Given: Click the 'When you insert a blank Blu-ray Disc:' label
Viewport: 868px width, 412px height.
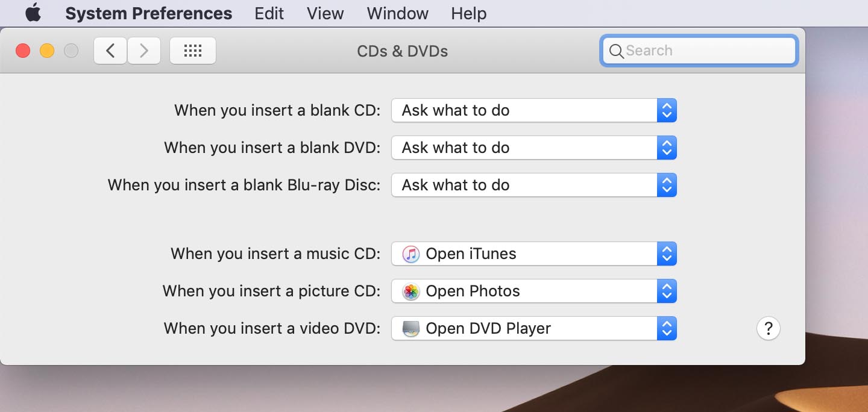Looking at the screenshot, I should point(244,185).
